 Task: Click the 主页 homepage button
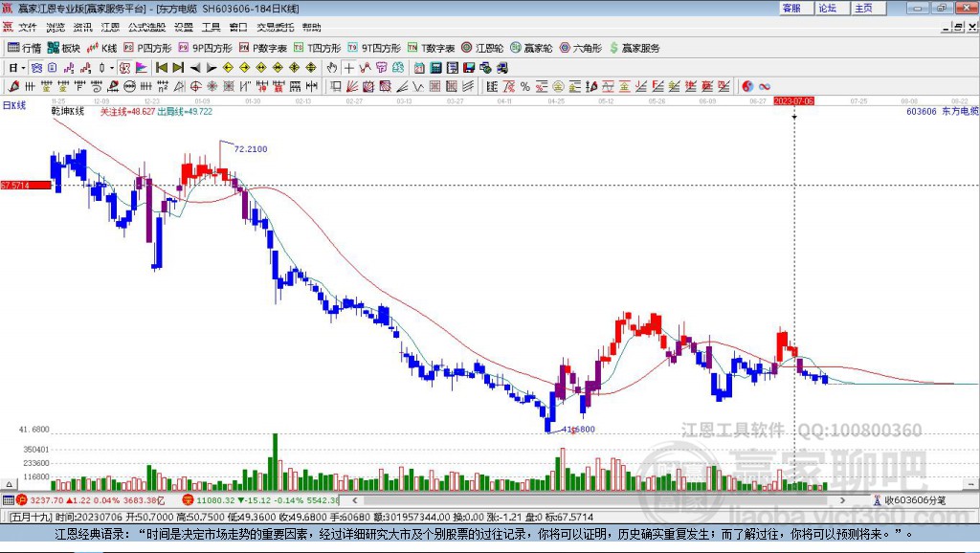[867, 8]
